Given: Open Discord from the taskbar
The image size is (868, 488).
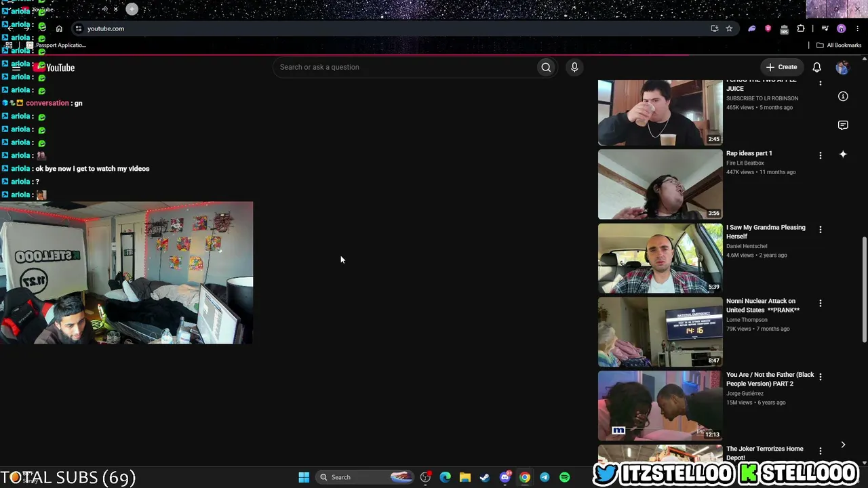Looking at the screenshot, I should (x=505, y=477).
